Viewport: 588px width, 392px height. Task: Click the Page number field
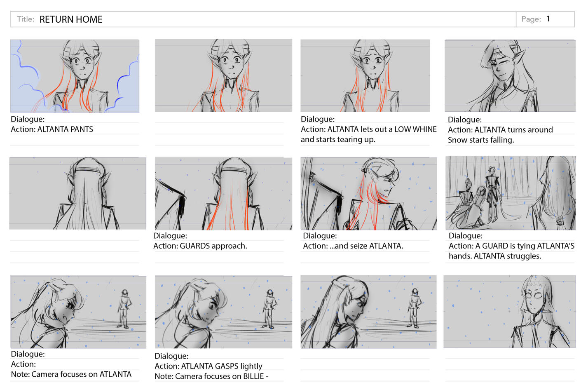pos(545,19)
